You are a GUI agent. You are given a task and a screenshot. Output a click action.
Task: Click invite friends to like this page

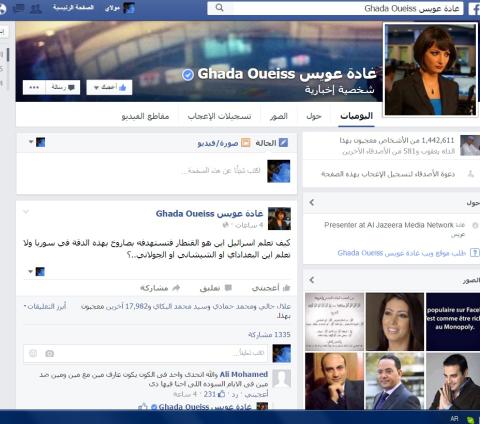(x=388, y=174)
